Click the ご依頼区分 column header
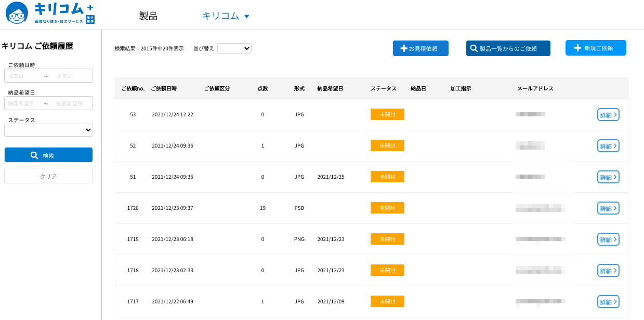The width and height of the screenshot is (644, 320). click(x=217, y=88)
